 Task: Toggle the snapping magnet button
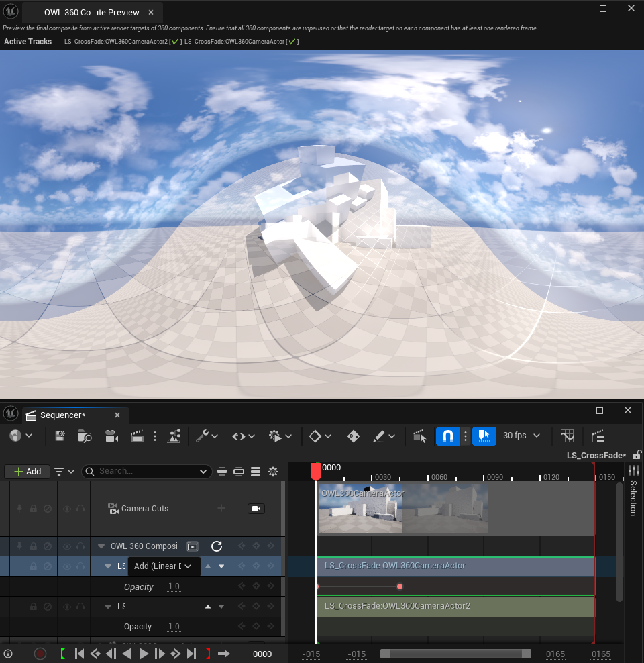[447, 436]
